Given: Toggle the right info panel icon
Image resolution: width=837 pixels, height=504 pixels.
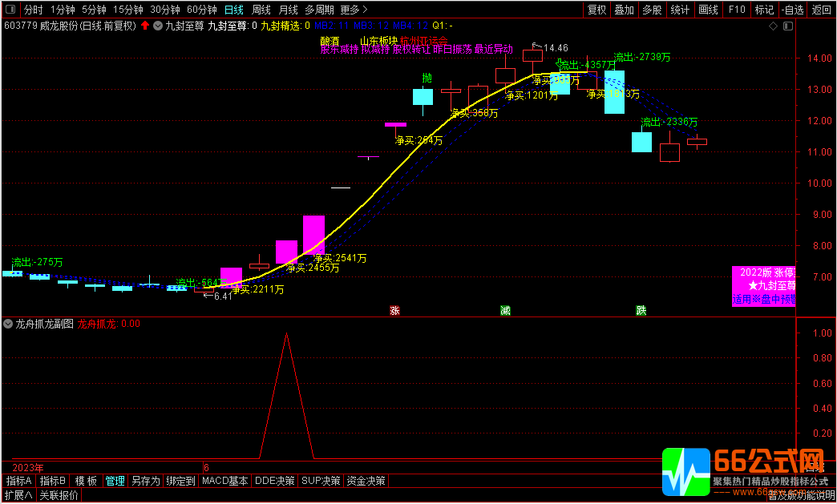Looking at the screenshot, I should pyautogui.click(x=788, y=26).
